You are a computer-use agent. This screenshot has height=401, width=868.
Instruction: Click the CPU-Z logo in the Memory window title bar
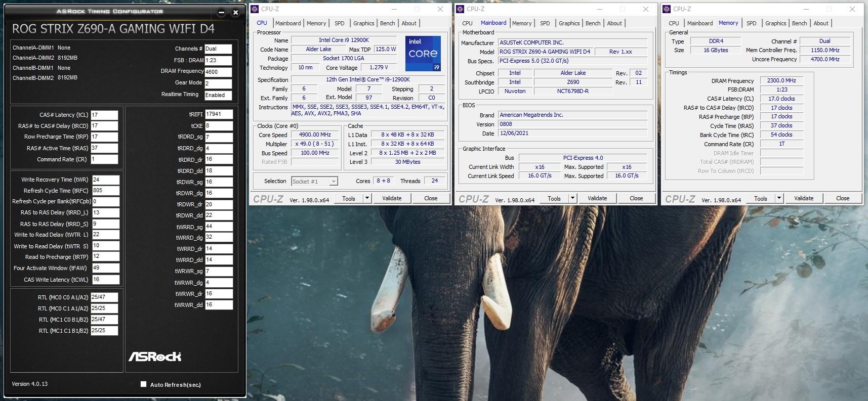coord(667,9)
